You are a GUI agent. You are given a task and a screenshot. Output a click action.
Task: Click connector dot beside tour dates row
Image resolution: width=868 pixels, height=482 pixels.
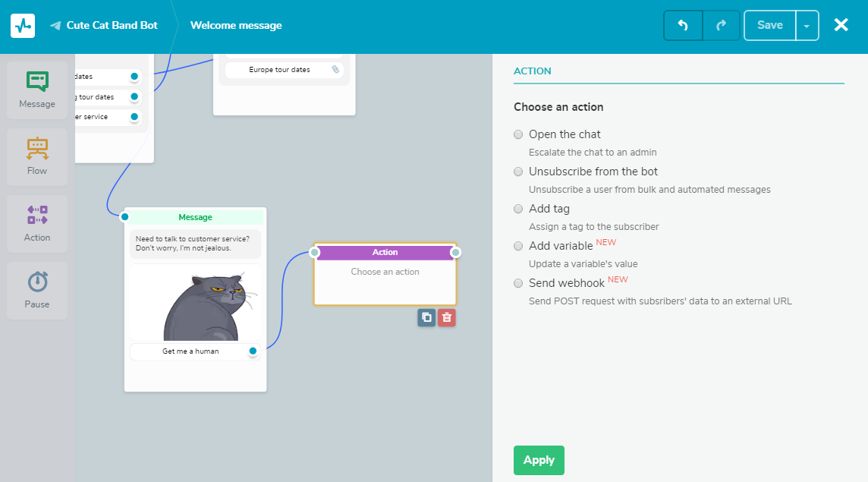coord(134,96)
